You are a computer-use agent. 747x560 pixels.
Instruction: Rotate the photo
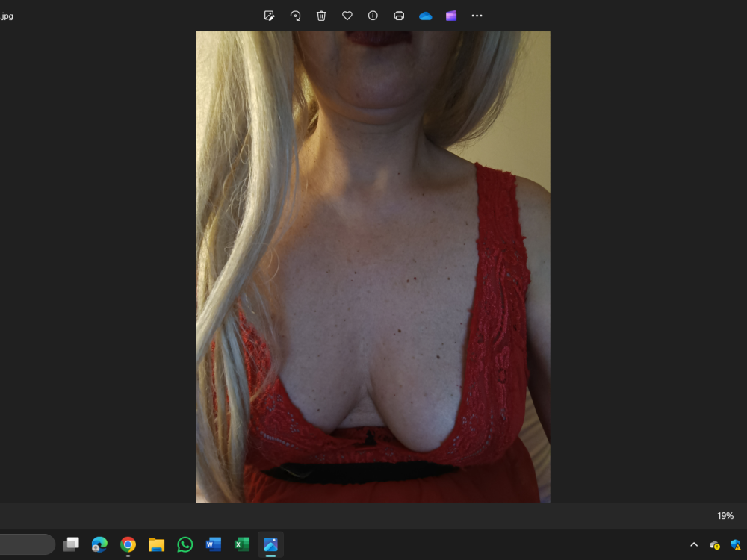coord(295,16)
